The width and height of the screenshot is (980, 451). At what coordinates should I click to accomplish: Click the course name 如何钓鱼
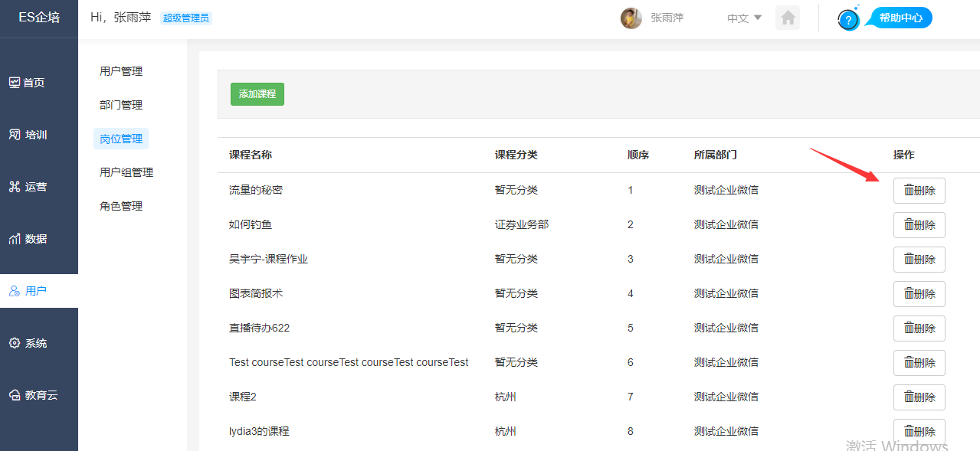click(251, 224)
